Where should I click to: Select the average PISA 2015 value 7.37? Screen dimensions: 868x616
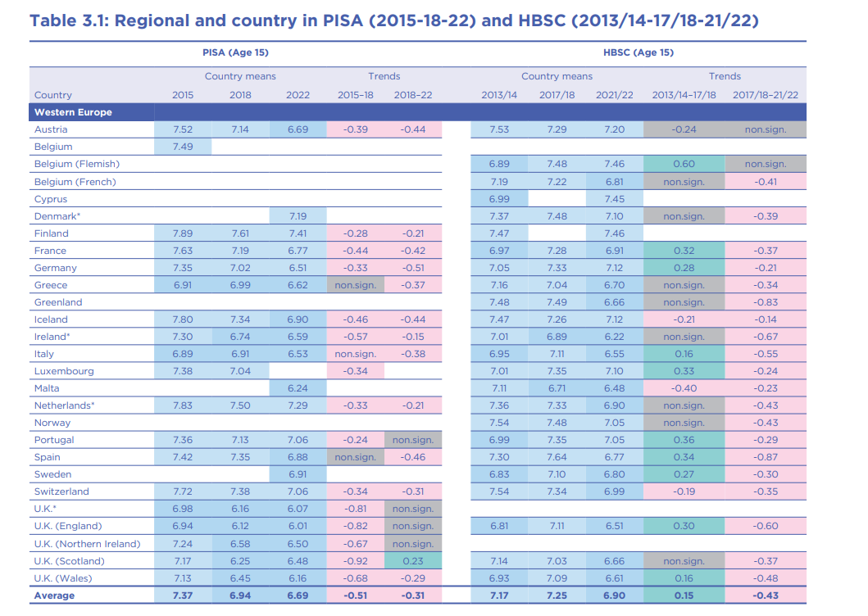click(183, 596)
